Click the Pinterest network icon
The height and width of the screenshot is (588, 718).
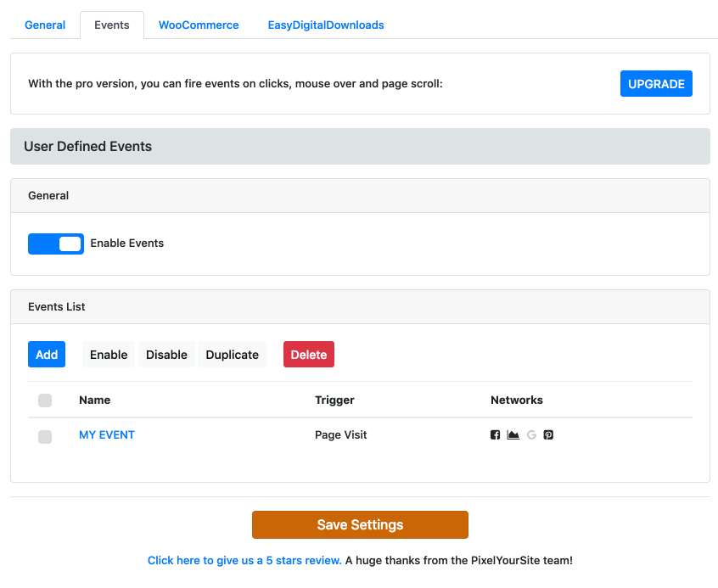tap(549, 435)
